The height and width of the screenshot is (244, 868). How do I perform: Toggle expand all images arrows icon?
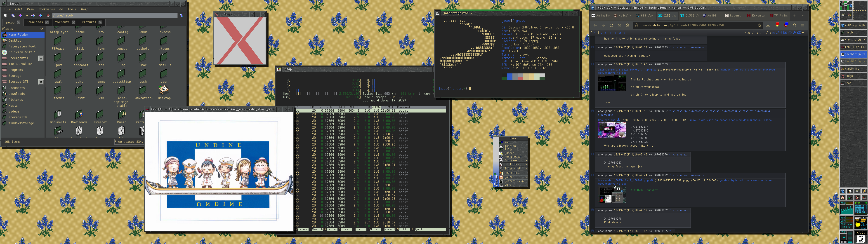coord(778,33)
